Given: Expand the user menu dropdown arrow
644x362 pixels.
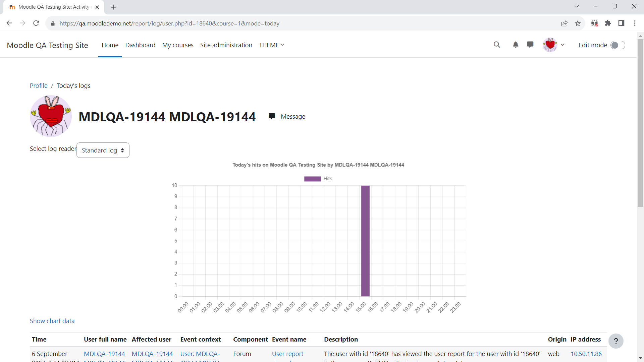Looking at the screenshot, I should coord(563,45).
